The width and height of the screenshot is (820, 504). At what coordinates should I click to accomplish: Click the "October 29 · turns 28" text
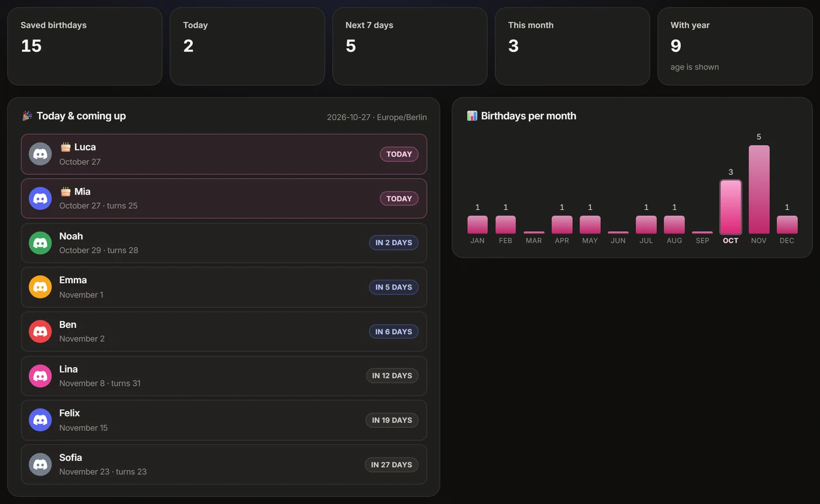(98, 250)
